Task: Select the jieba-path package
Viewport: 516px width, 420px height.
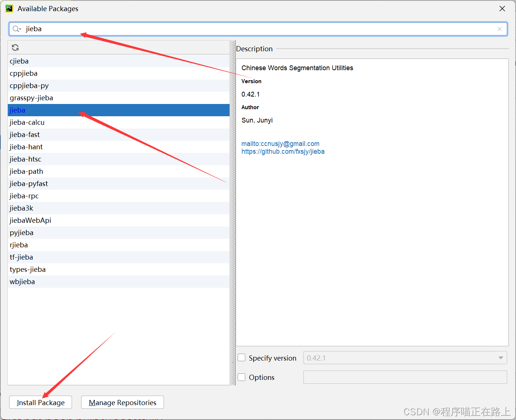Action: (119, 171)
